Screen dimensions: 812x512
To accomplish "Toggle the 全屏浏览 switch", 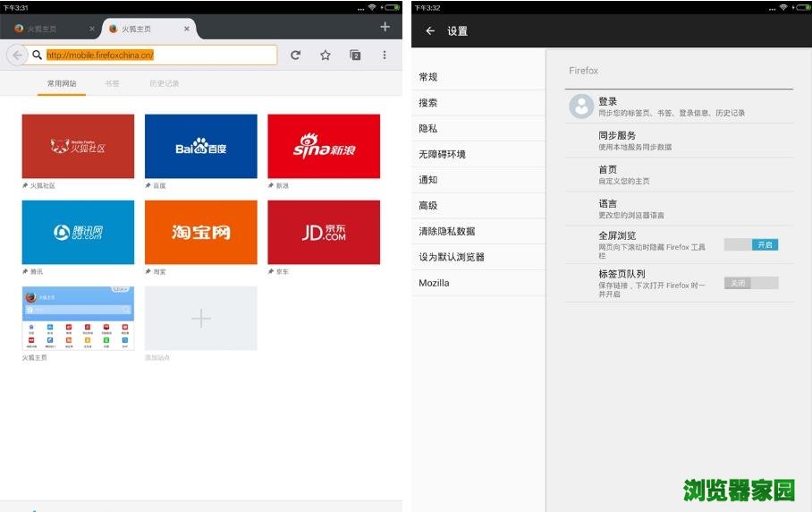I will (x=751, y=244).
